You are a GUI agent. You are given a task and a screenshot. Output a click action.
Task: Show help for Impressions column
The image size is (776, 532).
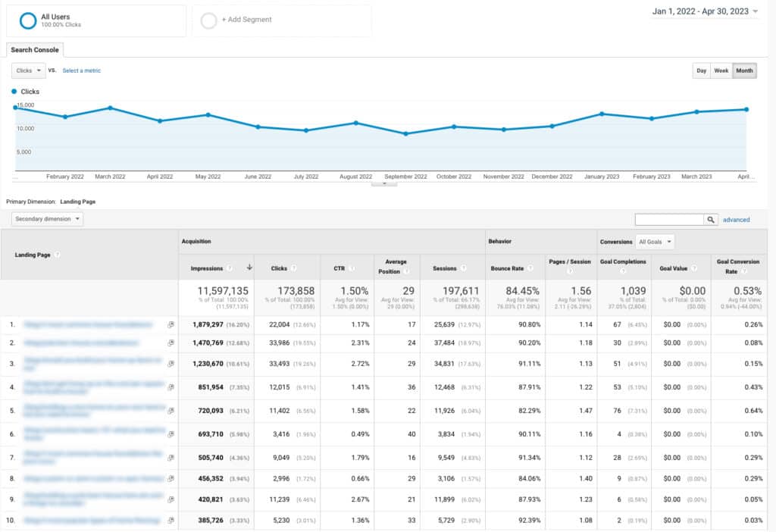(230, 268)
